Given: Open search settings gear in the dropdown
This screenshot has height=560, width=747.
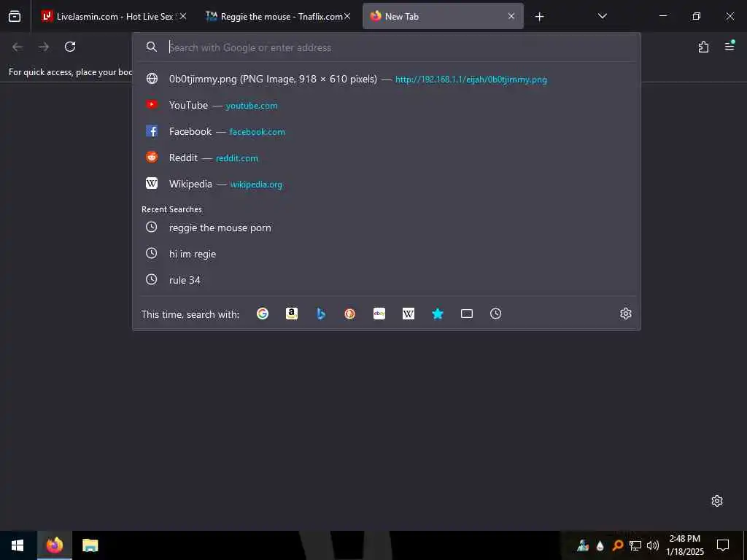Looking at the screenshot, I should 625,314.
